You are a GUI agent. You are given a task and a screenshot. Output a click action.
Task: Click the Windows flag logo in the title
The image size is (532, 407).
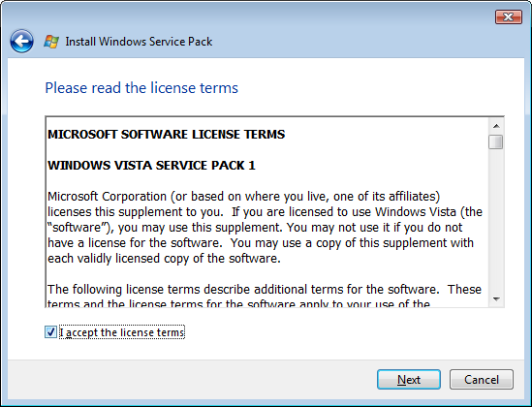[x=51, y=42]
